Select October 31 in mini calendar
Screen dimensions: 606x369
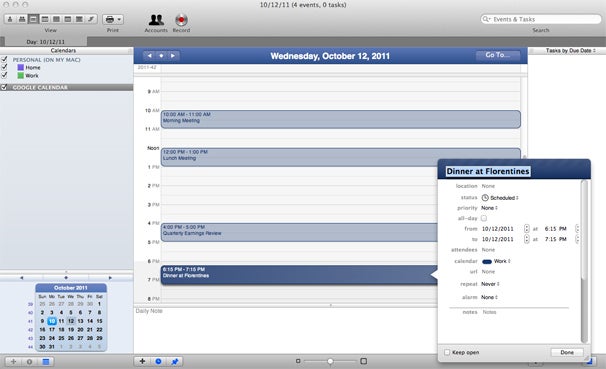pyautogui.click(x=52, y=347)
